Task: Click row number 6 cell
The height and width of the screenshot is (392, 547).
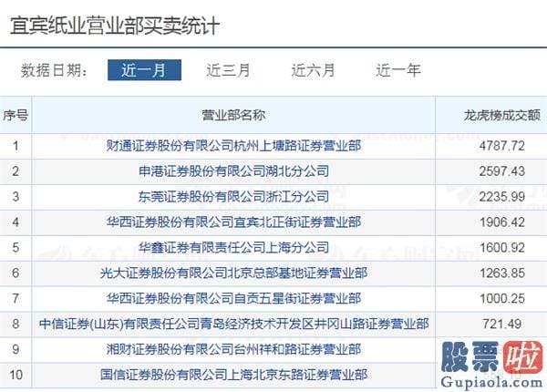Action: coord(15,273)
